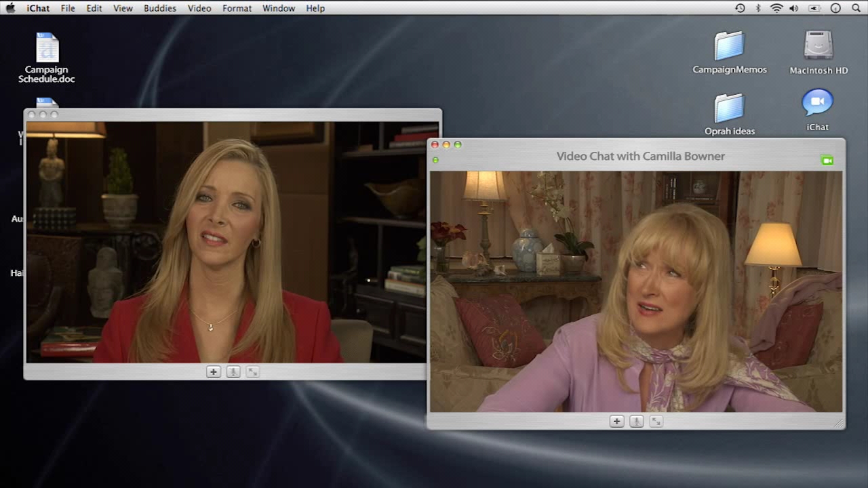Click Camilla Bowner's video feed
Image resolution: width=868 pixels, height=488 pixels.
[x=636, y=291]
